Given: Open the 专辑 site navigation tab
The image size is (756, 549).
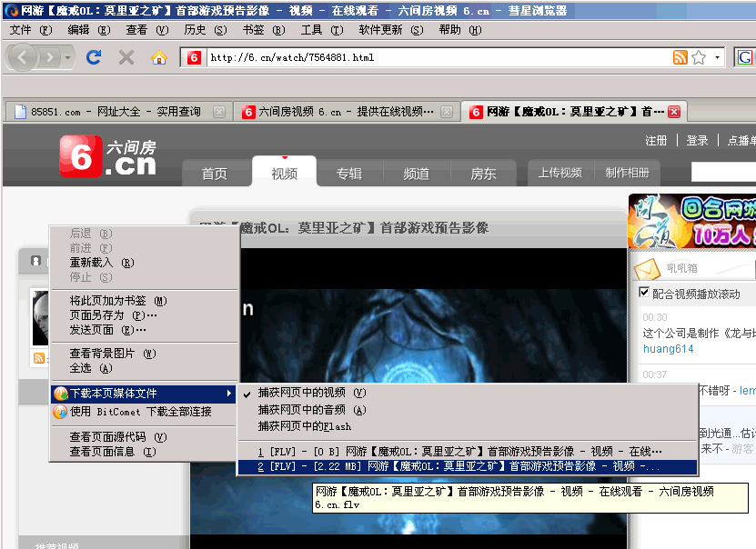Looking at the screenshot, I should pyautogui.click(x=349, y=174).
